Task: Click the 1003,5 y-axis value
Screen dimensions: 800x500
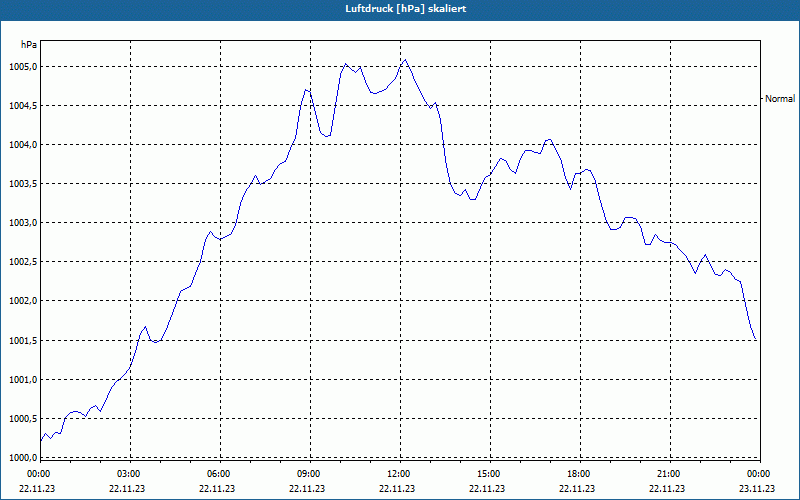Action: tap(22, 184)
